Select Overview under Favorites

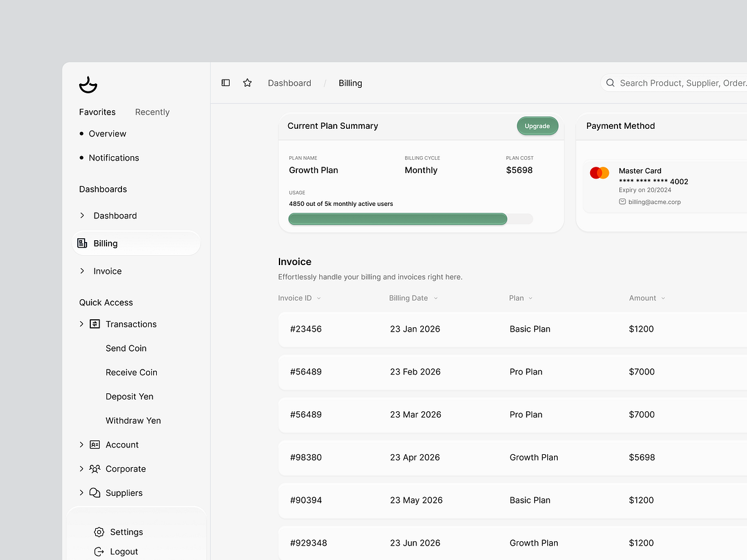click(x=107, y=133)
